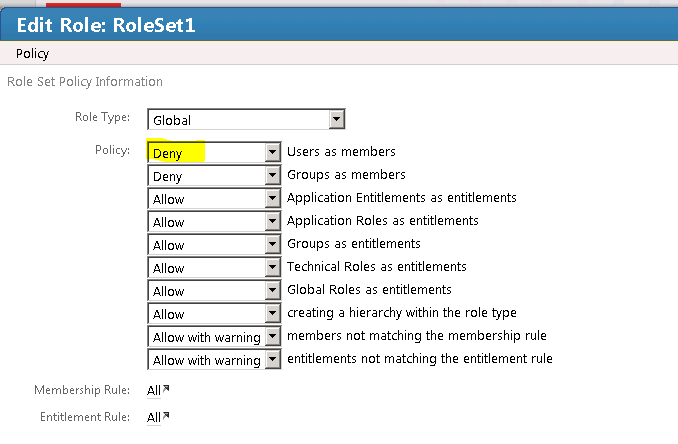Viewport: 678px width, 444px height.
Task: Expand the Groups as members policy dropdown
Action: (272, 176)
